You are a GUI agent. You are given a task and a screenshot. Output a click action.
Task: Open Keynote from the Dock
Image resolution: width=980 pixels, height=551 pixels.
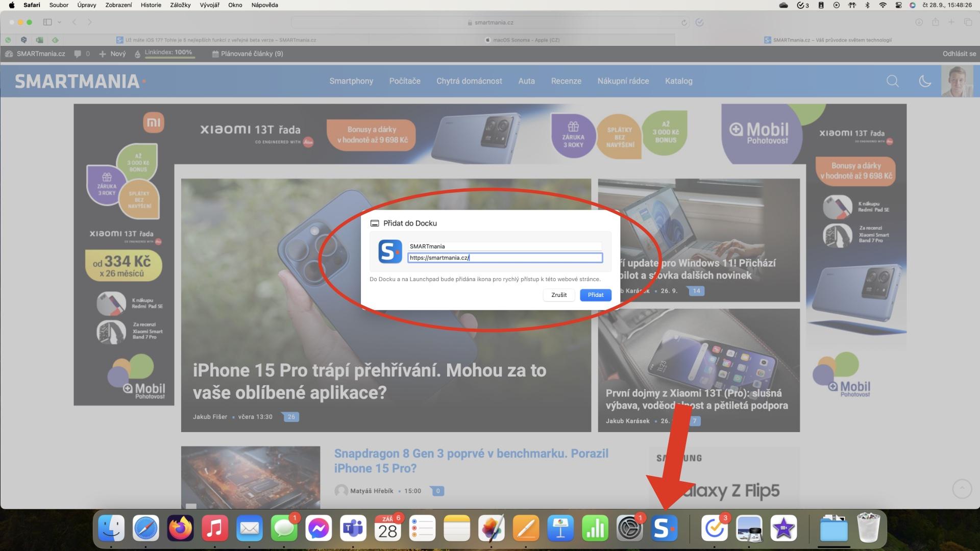(x=561, y=528)
